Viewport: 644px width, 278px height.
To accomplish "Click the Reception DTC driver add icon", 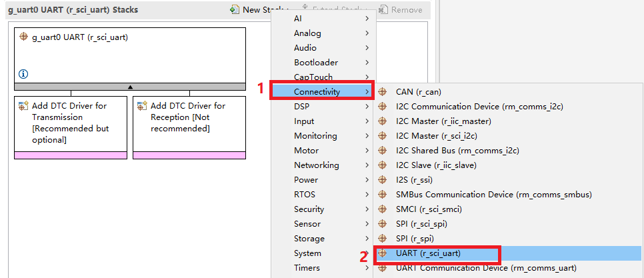I will coord(143,105).
